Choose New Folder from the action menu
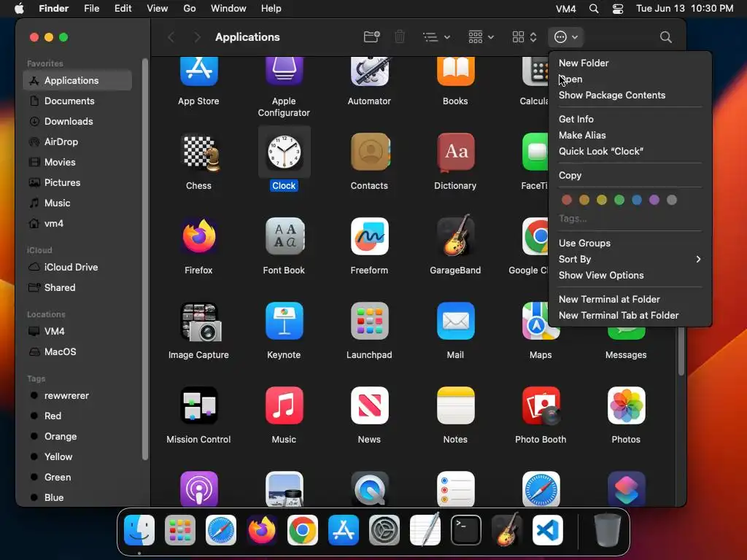Image resolution: width=747 pixels, height=560 pixels. (630, 63)
